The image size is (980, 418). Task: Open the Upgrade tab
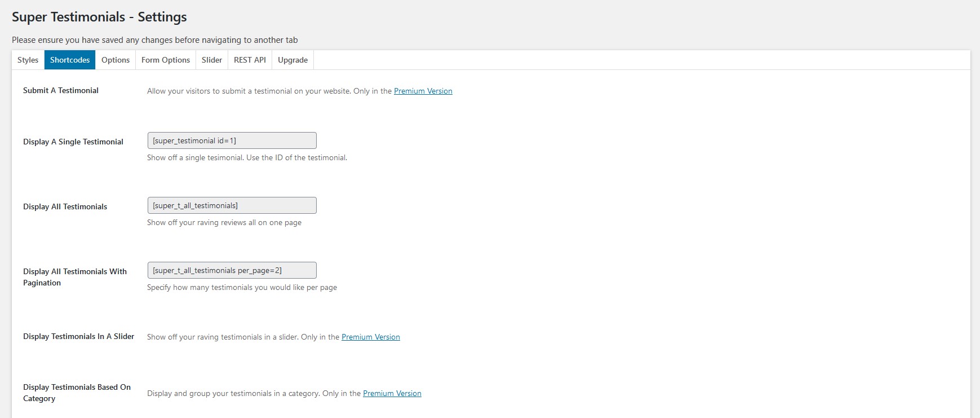click(x=292, y=60)
